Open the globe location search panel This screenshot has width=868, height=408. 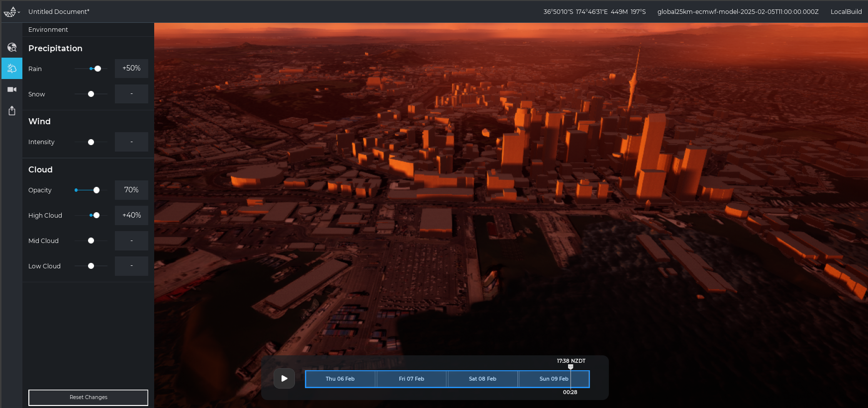12,47
